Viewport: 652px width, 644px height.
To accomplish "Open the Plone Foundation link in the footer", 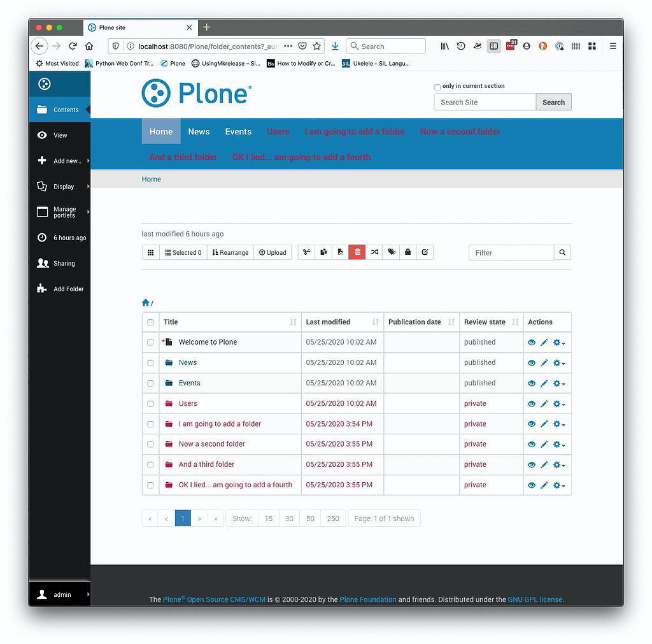I will (x=368, y=599).
